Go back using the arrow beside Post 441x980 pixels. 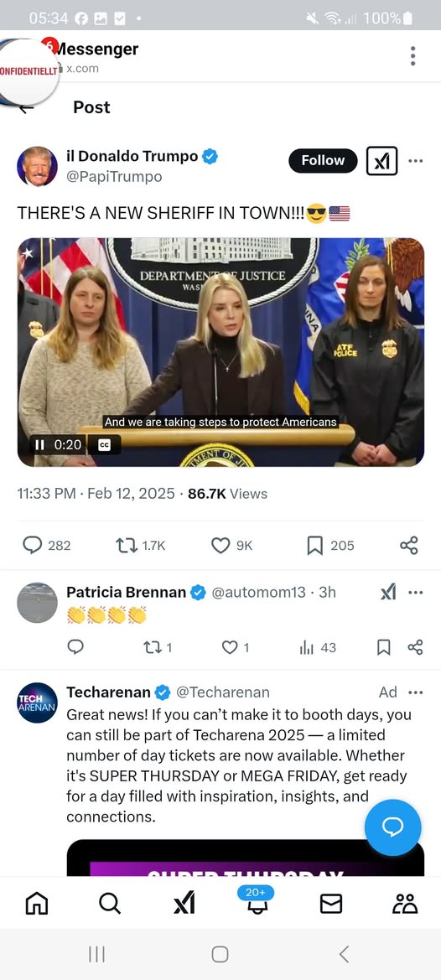[26, 109]
